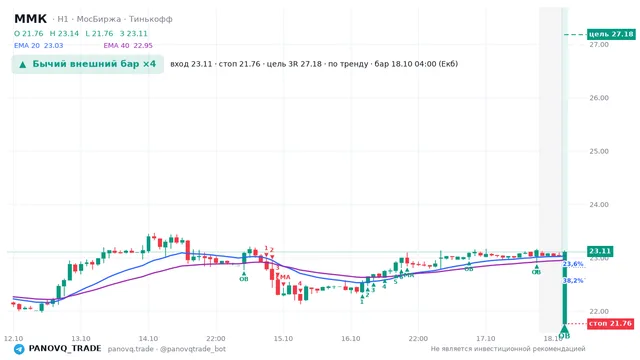Click the EMA 40 legend label
This screenshot has width=640, height=360.
pos(117,46)
